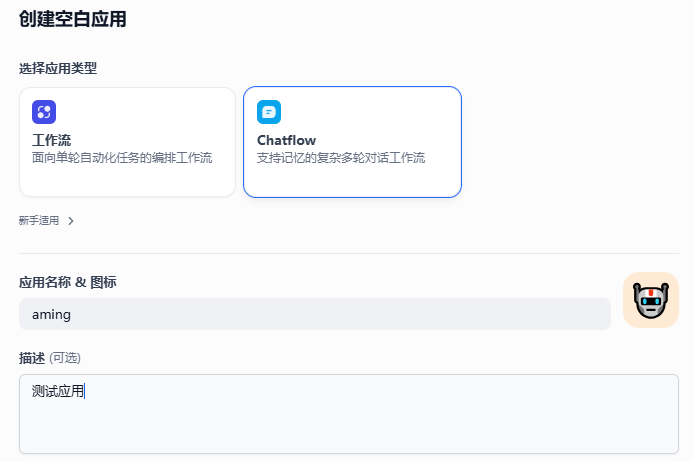Click the word aming in name field

(51, 315)
